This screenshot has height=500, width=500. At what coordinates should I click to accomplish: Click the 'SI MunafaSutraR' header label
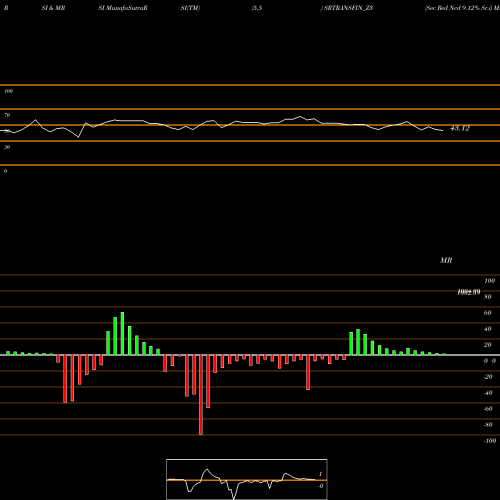click(x=123, y=8)
